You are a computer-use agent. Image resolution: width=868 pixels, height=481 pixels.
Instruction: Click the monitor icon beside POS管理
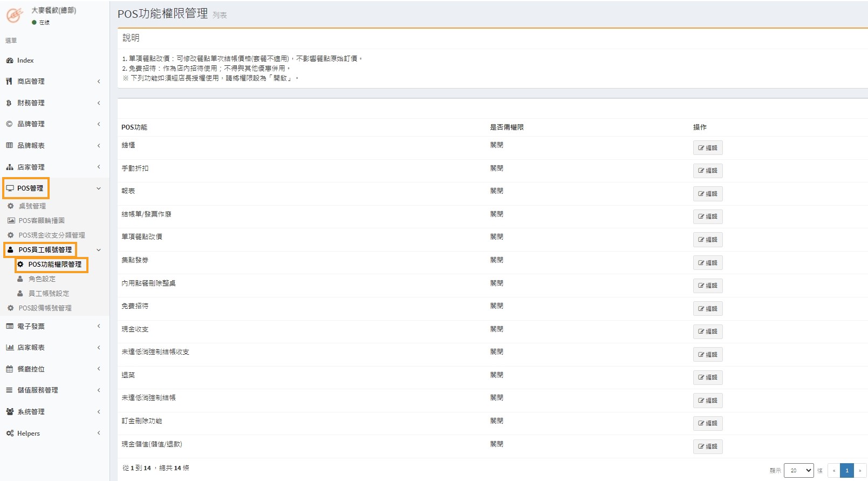(10, 188)
